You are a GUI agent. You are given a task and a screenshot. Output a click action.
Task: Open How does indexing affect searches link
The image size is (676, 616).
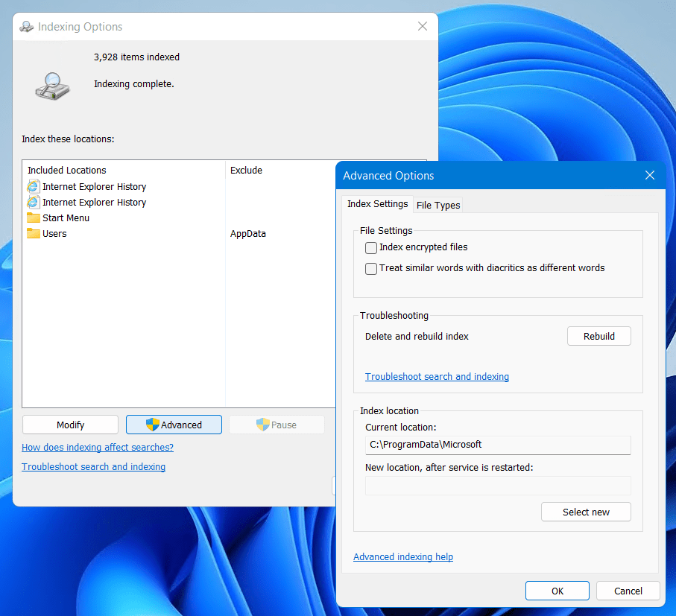tap(98, 448)
